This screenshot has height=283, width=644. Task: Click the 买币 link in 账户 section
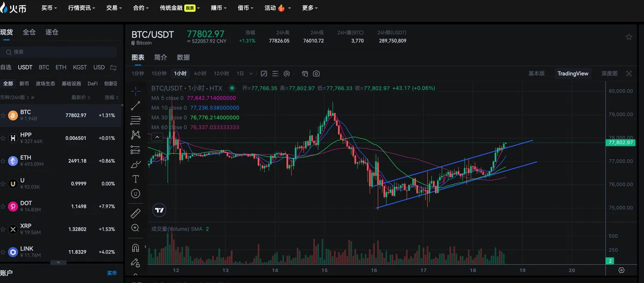(112, 273)
